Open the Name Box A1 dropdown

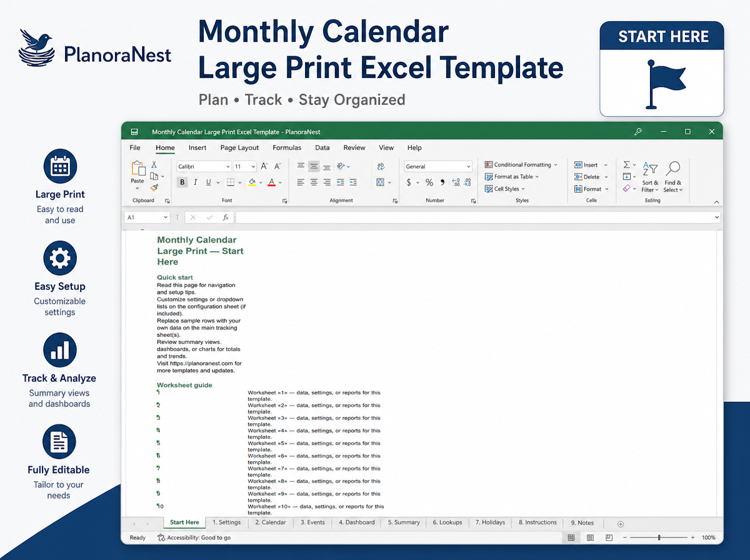tap(166, 217)
